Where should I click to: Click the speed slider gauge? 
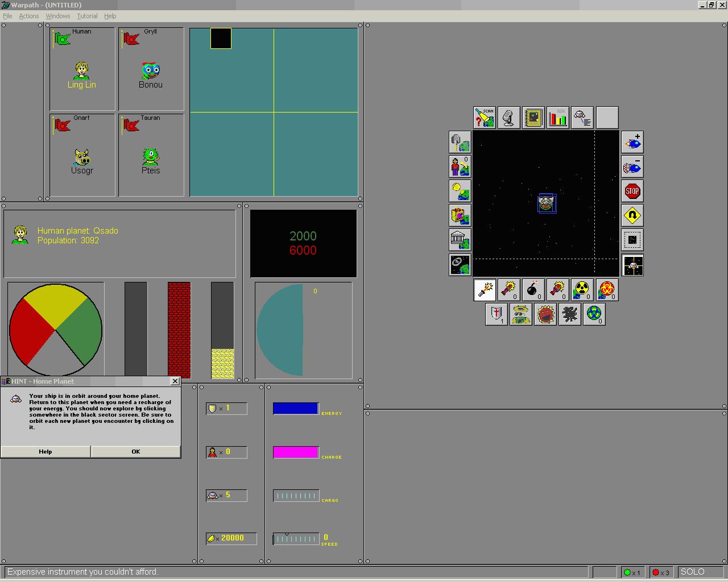(296, 539)
